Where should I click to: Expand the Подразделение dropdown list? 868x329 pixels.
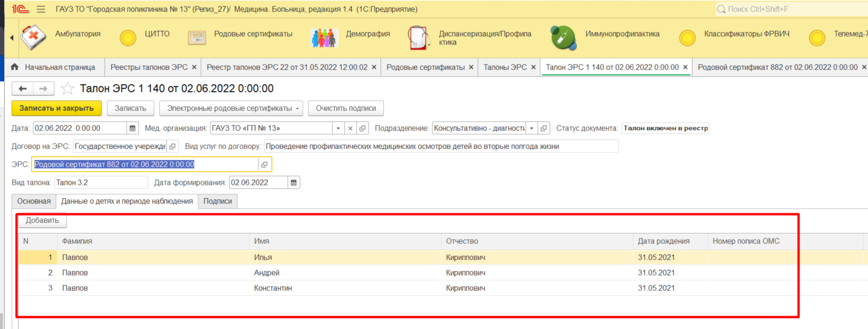[532, 128]
